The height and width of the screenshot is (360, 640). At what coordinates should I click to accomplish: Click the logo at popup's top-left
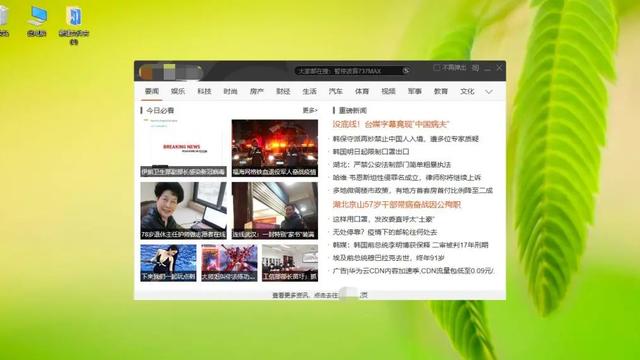point(171,72)
